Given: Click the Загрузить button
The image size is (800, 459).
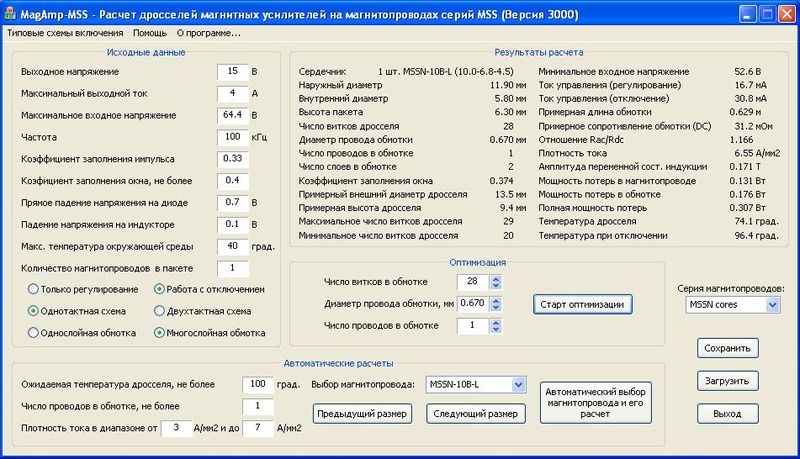Looking at the screenshot, I should (727, 381).
